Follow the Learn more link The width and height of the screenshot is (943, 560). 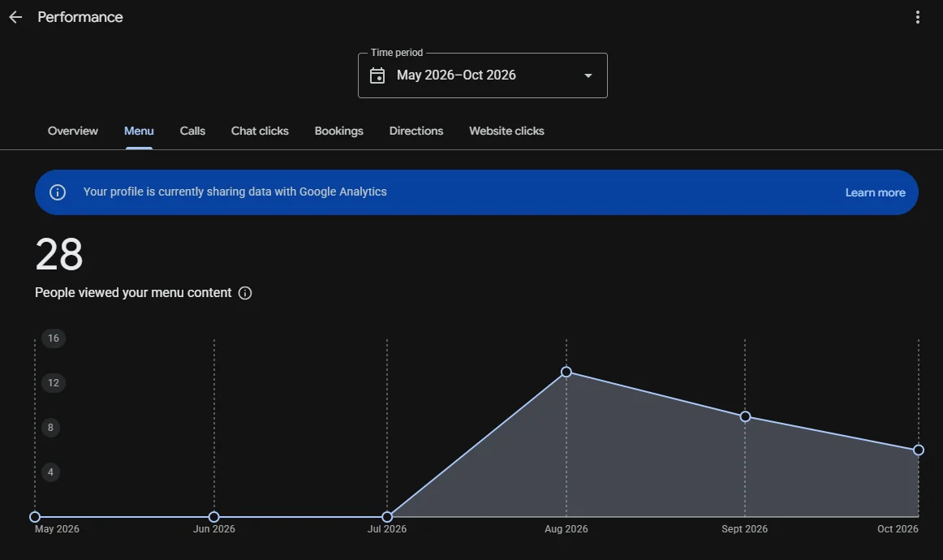pyautogui.click(x=875, y=192)
